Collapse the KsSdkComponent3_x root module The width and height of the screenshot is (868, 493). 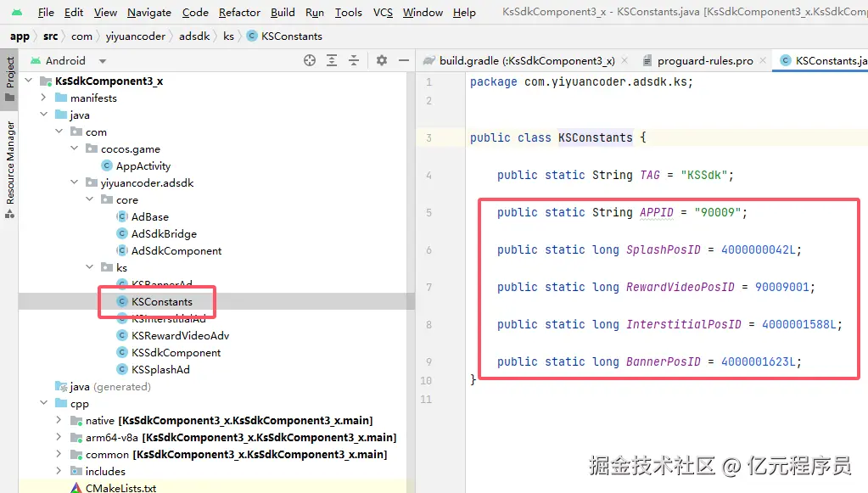pyautogui.click(x=29, y=81)
